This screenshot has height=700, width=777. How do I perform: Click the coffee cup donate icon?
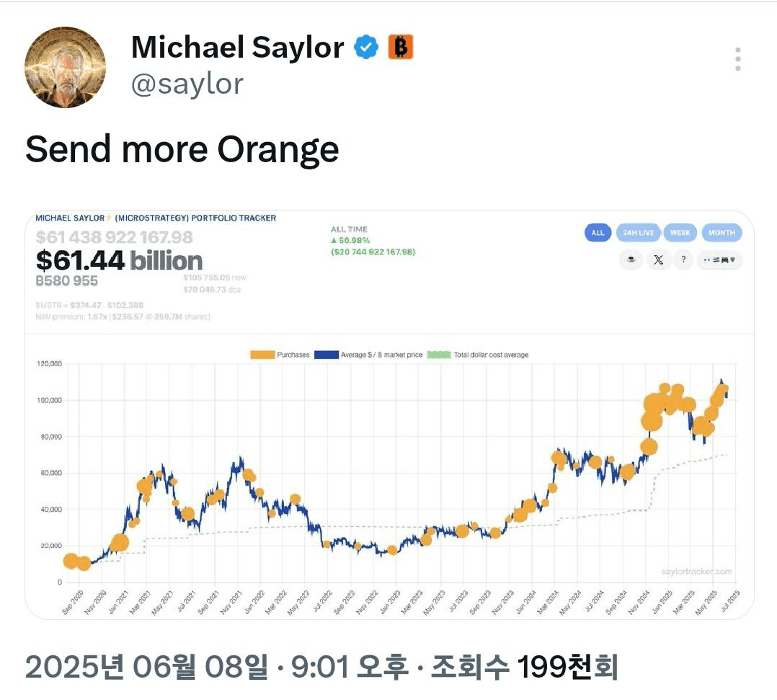click(631, 260)
